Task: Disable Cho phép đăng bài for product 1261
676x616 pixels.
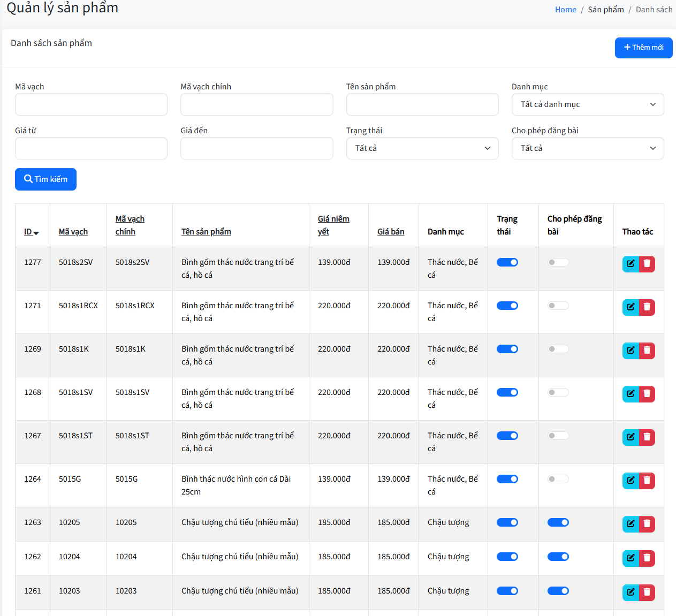Action: tap(558, 591)
